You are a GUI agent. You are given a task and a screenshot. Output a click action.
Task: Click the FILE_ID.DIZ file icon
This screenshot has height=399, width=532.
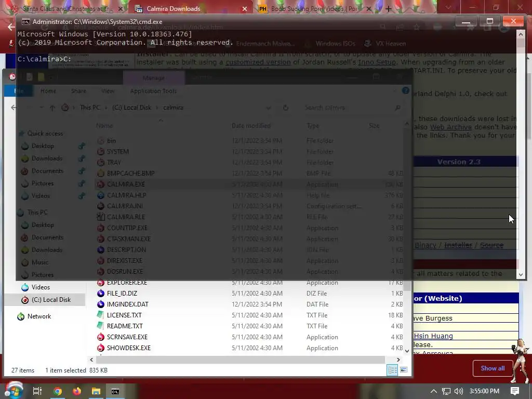[100, 294]
